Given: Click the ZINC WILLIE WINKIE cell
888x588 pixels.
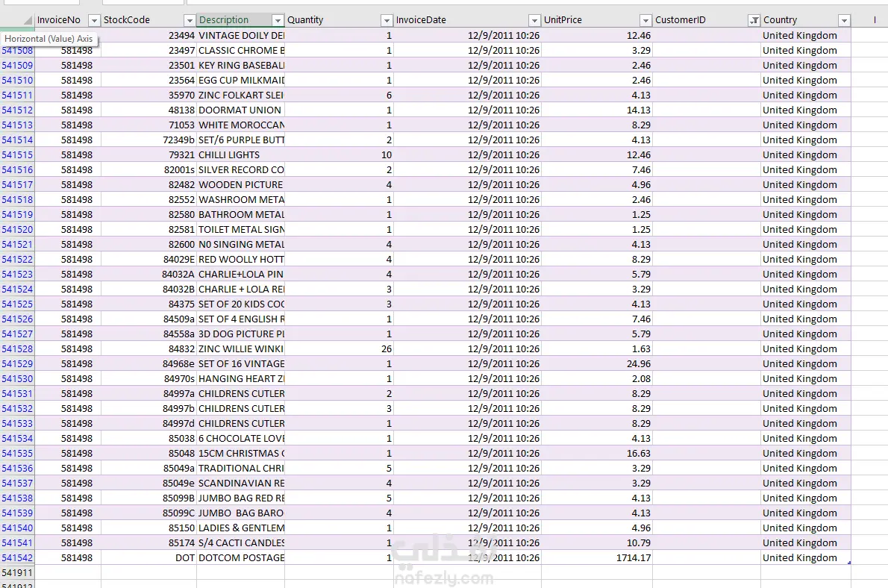Looking at the screenshot, I should (x=241, y=349).
